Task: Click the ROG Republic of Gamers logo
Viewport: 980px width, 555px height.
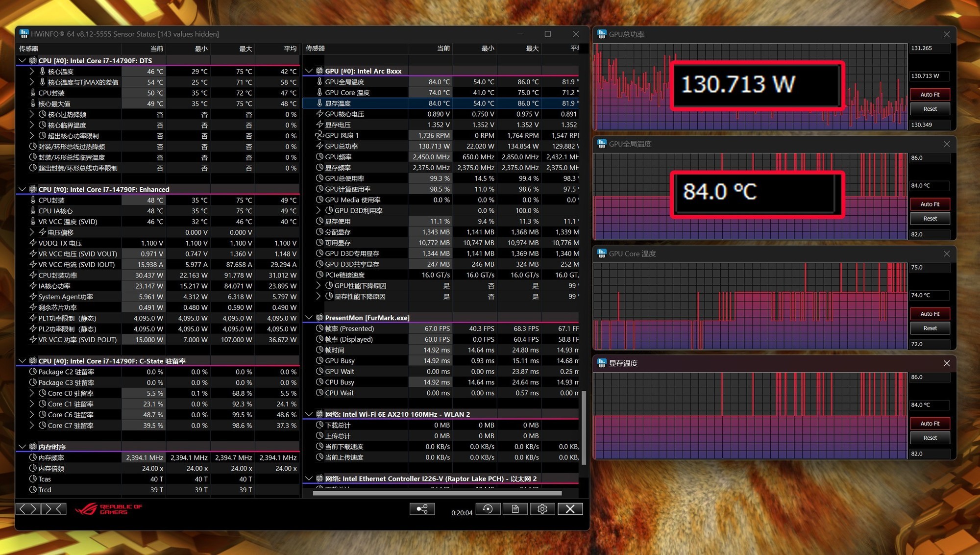Action: pos(108,509)
